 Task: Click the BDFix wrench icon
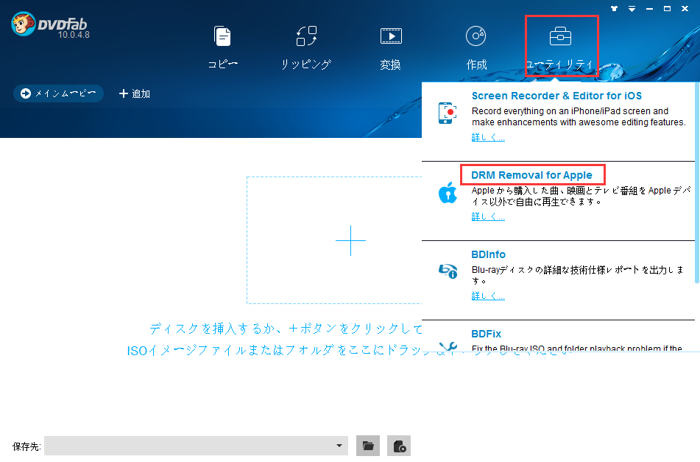447,347
